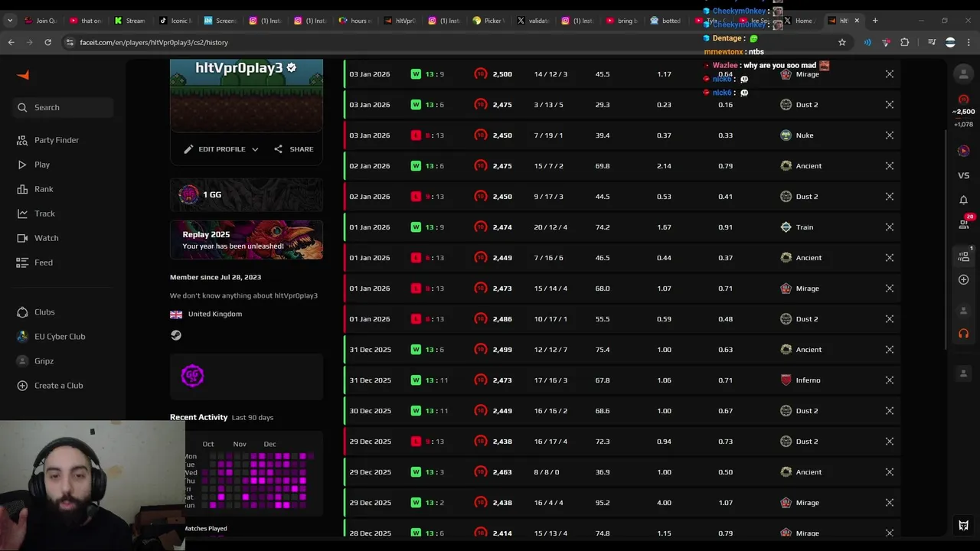Screen dimensions: 980x551
Task: Open the FACEIT home logo
Action: (23, 75)
